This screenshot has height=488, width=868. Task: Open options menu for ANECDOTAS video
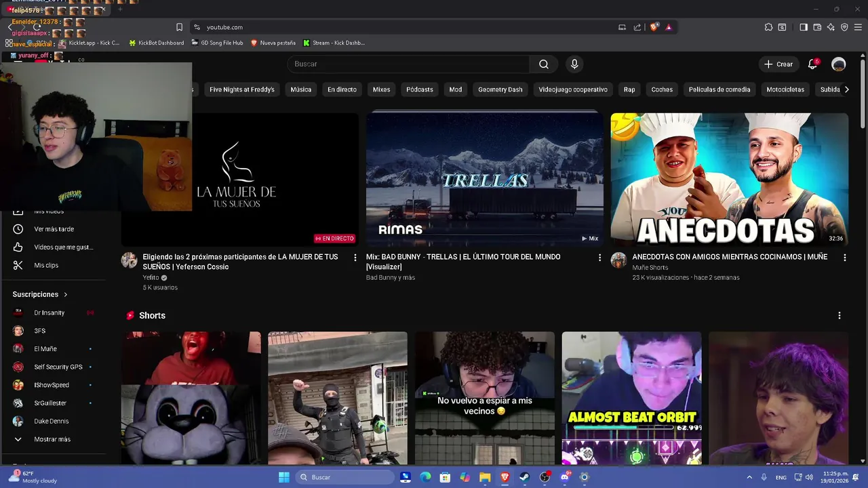(x=844, y=258)
